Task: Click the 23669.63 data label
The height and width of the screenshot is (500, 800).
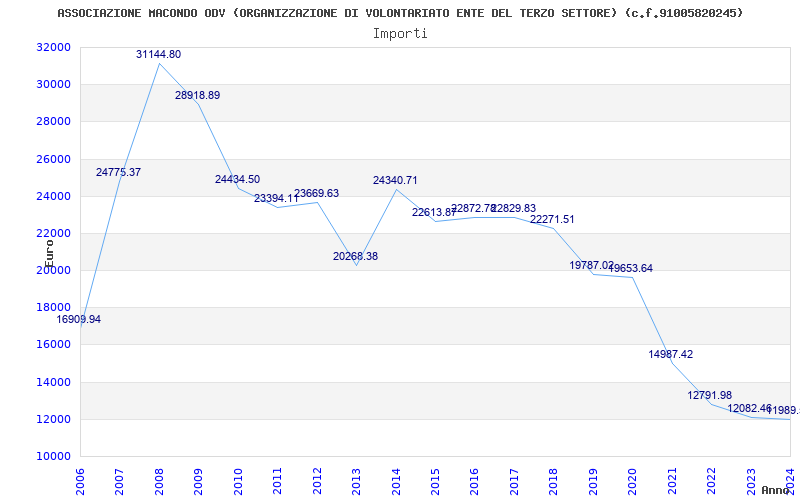Action: point(316,194)
